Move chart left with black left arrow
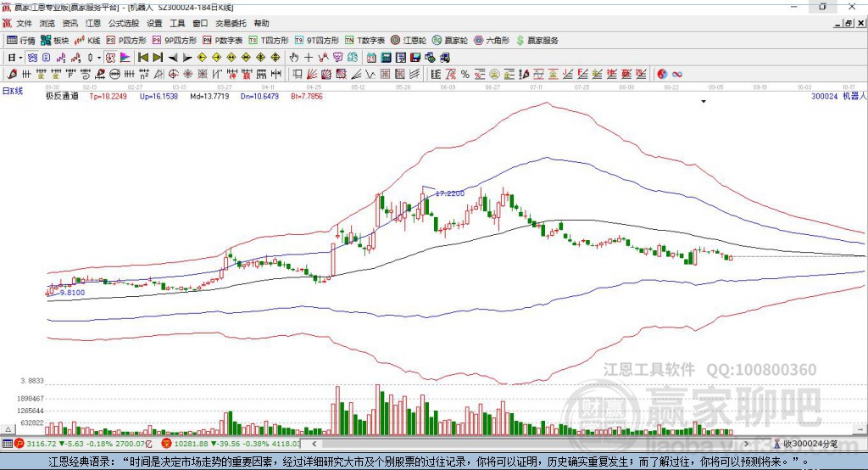Screen dimensions: 868x470 coord(173,58)
